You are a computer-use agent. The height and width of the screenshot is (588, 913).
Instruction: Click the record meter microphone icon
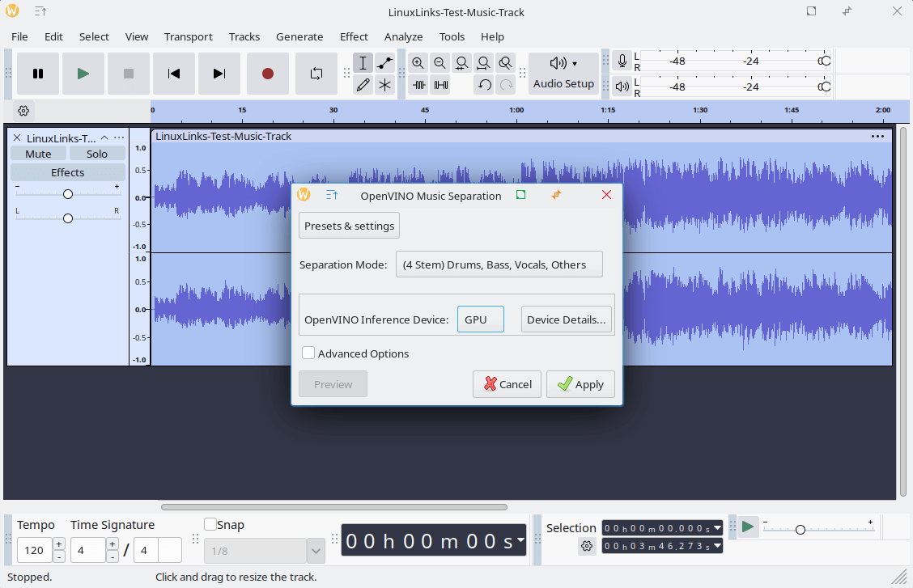click(x=622, y=61)
